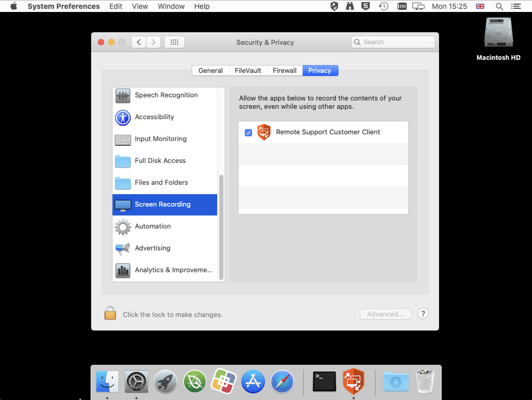Click the privacy list scrollbar
Screen dimensions: 532x400
[221, 227]
